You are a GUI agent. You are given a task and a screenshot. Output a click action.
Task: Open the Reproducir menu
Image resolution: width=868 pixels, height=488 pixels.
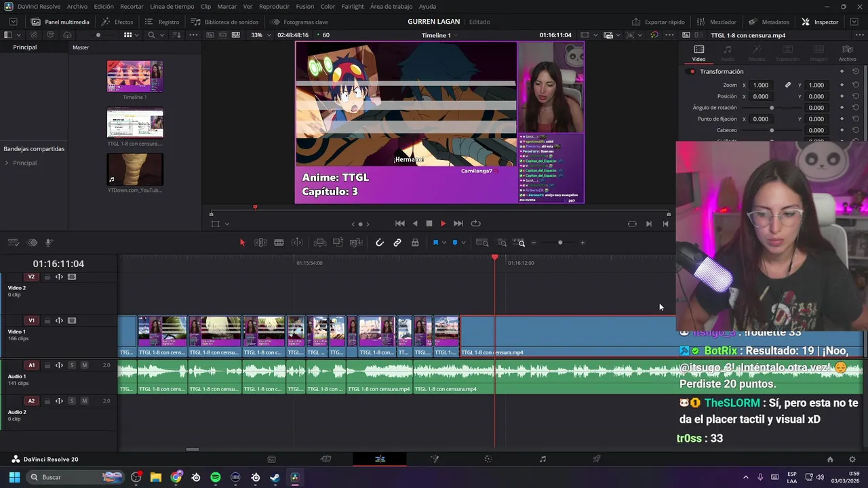click(x=274, y=6)
